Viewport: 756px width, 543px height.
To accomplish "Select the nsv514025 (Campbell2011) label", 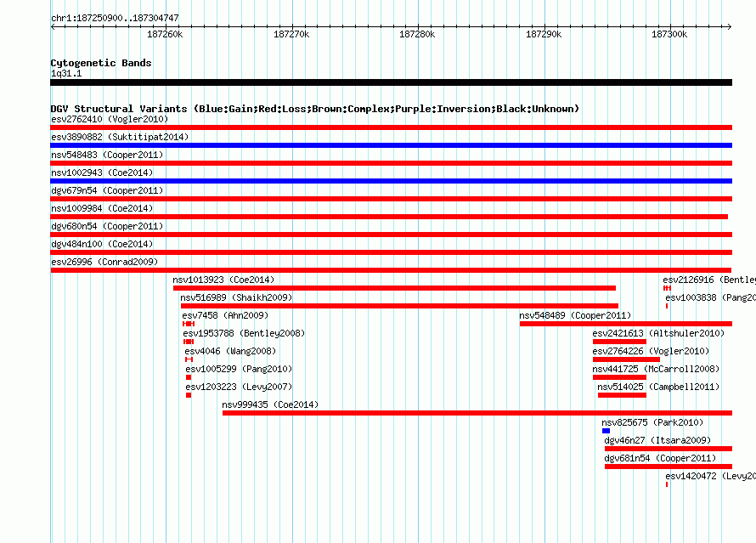I will click(x=658, y=387).
